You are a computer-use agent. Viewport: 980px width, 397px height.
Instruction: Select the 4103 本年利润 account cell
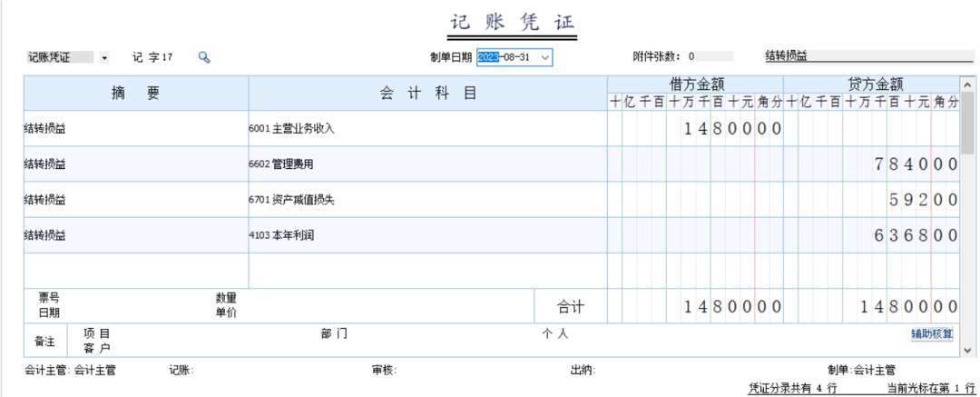tap(427, 235)
